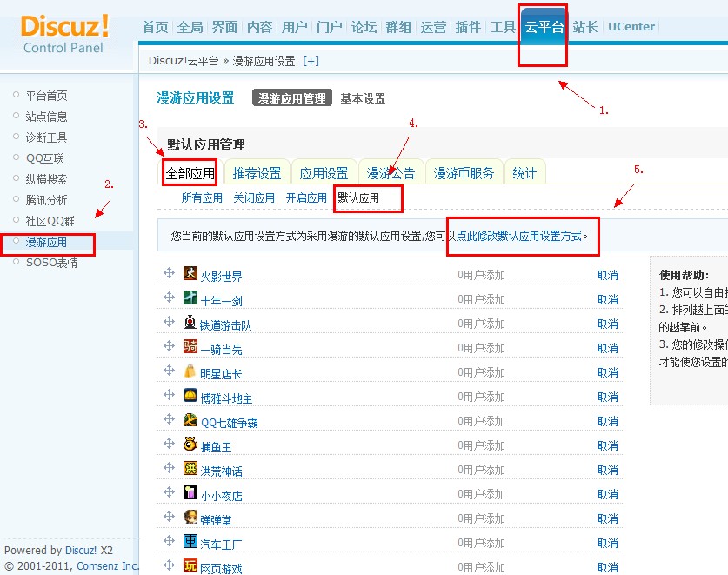This screenshot has height=575, width=728.
Task: Click the move handle for 小小夜店
Action: pos(169,492)
